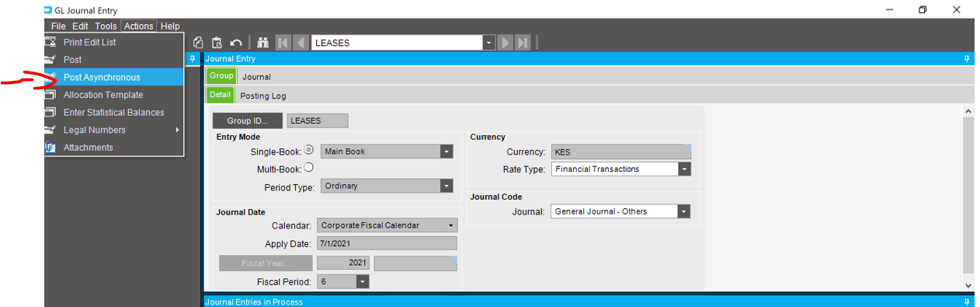Choose Post Asynchronous menu entry
This screenshot has width=980, height=307.
point(113,77)
